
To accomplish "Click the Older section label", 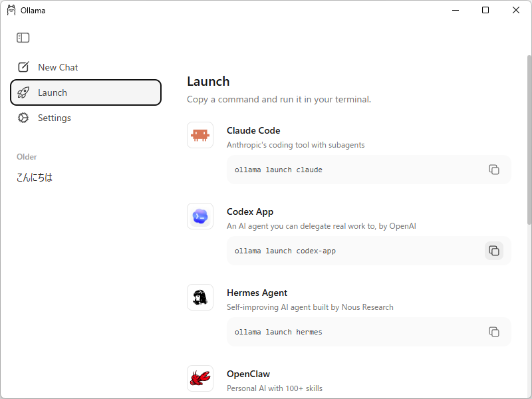I will 27,157.
